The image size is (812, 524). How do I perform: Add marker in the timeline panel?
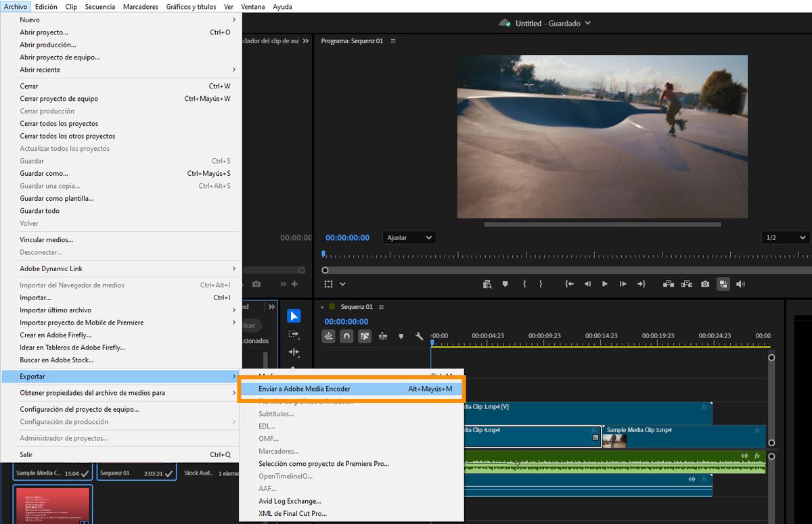401,336
